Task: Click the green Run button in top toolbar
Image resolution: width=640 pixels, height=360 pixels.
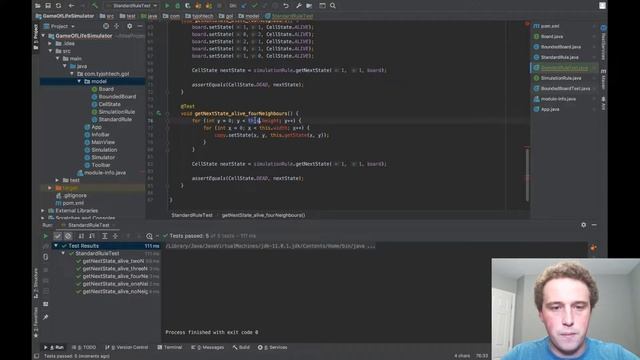Action: [x=167, y=6]
